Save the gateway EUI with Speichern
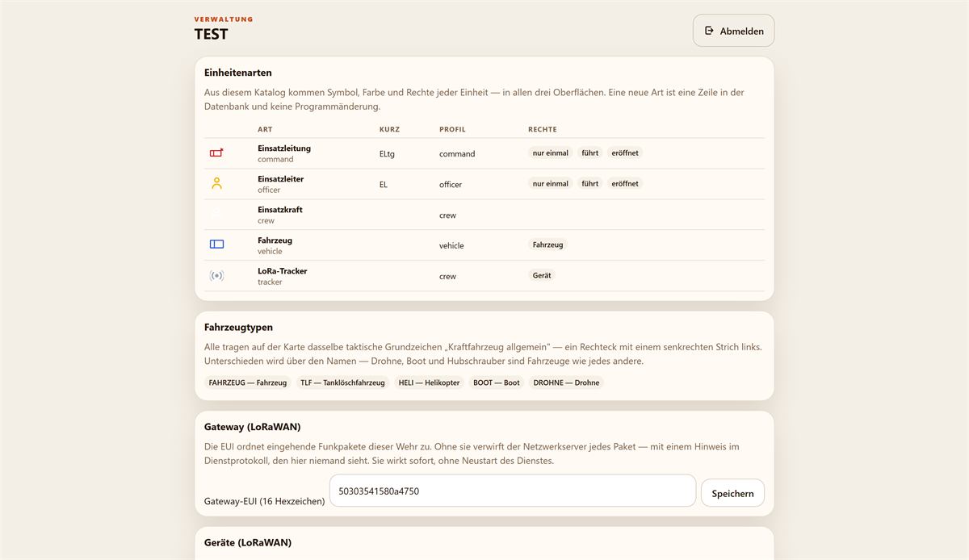 (x=732, y=493)
